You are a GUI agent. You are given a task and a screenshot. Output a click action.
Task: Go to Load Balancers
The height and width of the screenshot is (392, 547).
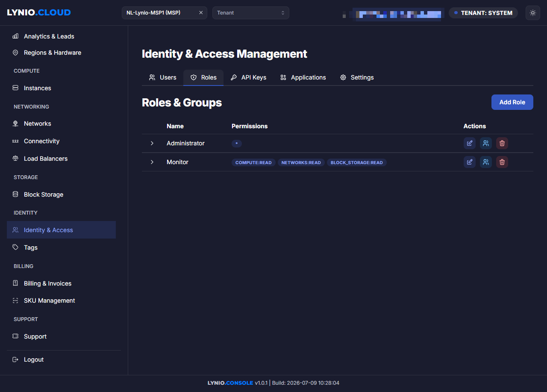coord(61,159)
